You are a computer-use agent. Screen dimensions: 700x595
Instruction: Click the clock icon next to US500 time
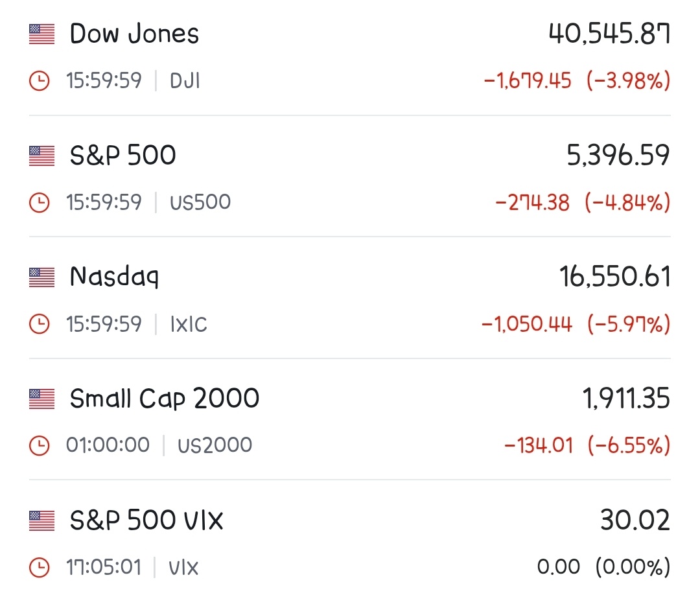40,203
